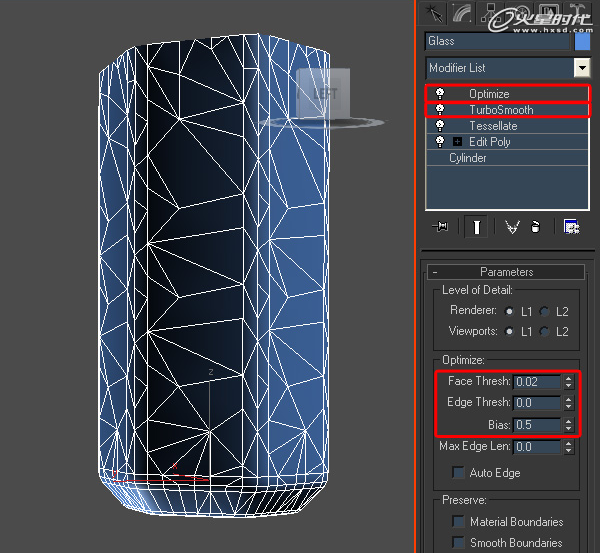Image resolution: width=600 pixels, height=553 pixels.
Task: Click the Pin Stack icon
Action: pos(440,227)
